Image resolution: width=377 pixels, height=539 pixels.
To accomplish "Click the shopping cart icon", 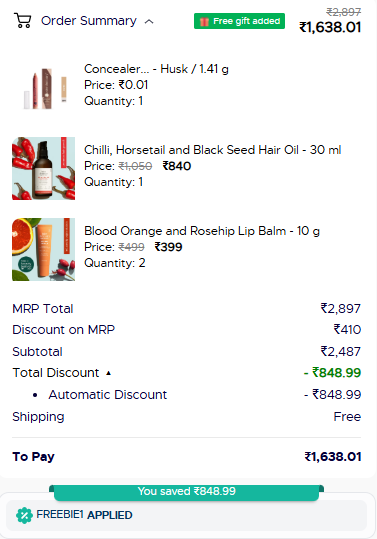I will pos(23,20).
